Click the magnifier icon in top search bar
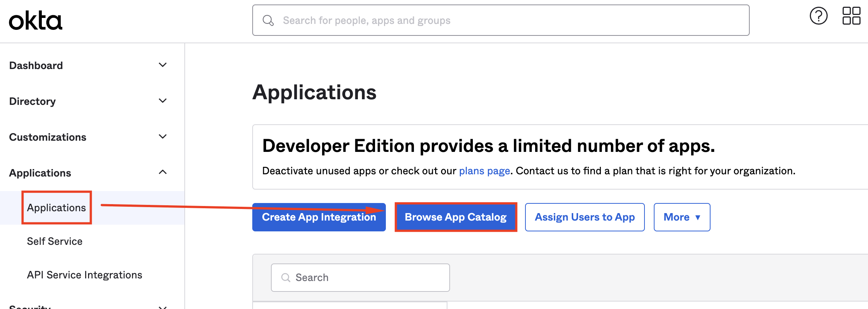868x309 pixels. [268, 21]
